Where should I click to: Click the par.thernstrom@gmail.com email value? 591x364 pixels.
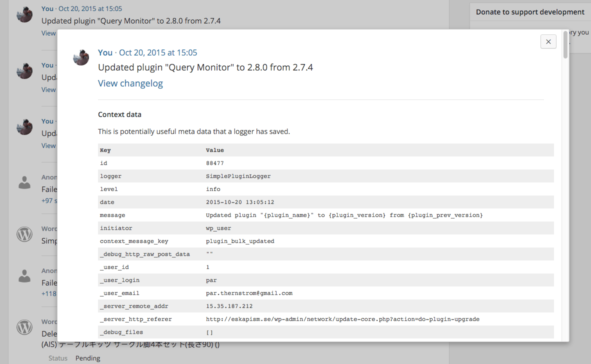click(249, 293)
